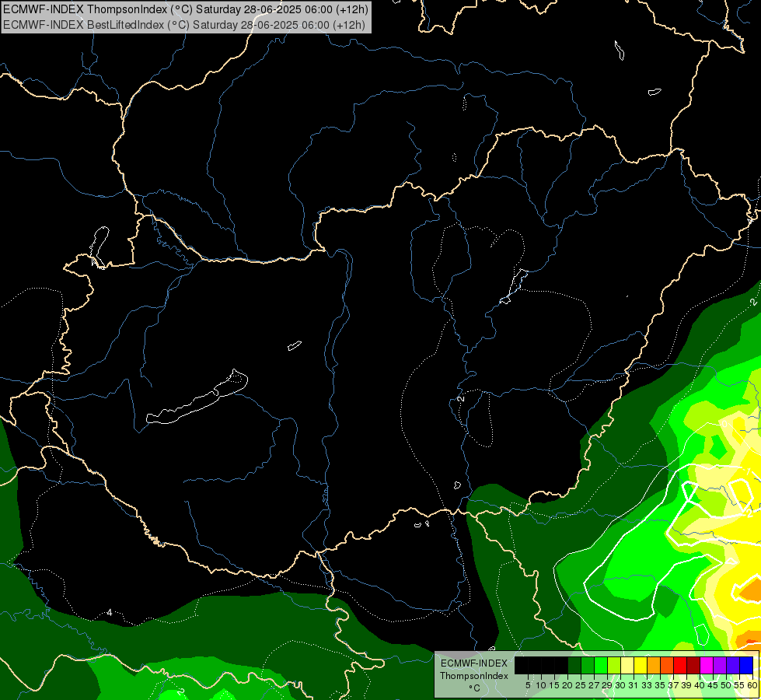Click the legend's °C unit label
Viewport: 761px width, 700px height.
click(x=475, y=688)
